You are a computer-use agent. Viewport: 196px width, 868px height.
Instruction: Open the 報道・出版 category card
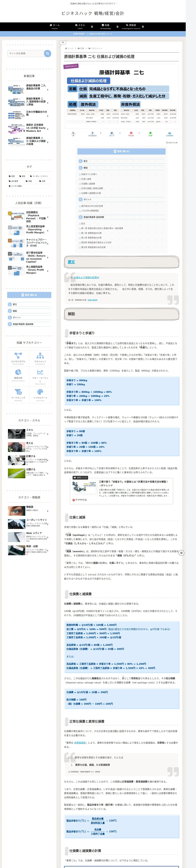[x=29, y=550]
